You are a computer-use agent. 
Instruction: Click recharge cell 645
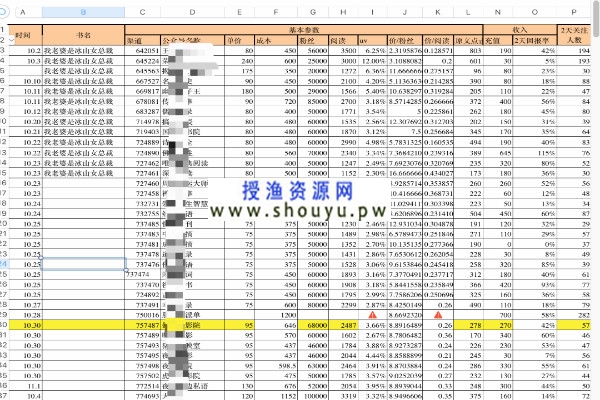[x=498, y=153]
